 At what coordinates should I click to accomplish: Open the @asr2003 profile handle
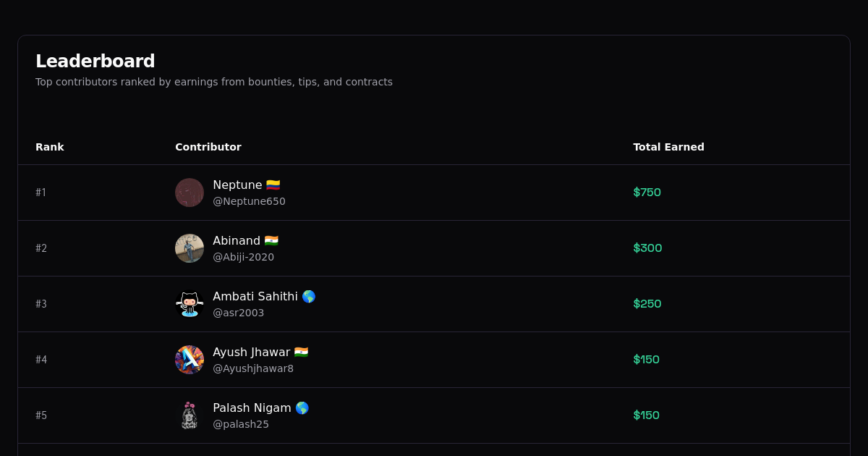point(239,313)
